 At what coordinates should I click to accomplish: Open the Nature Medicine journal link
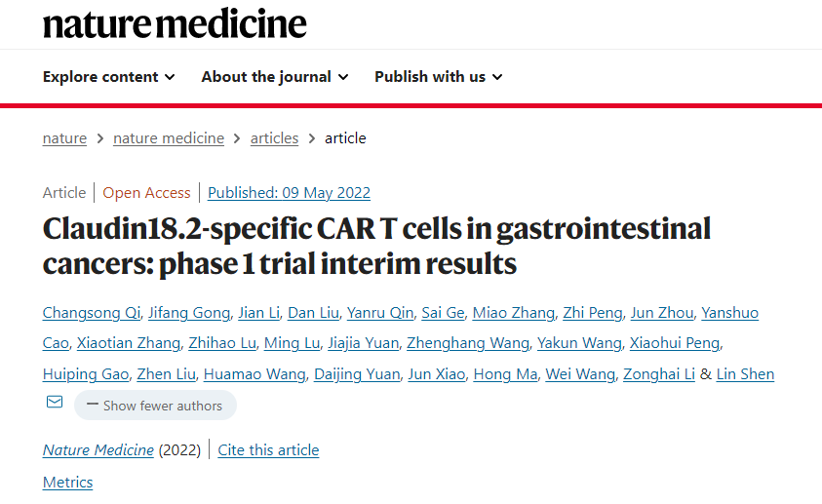(x=98, y=450)
